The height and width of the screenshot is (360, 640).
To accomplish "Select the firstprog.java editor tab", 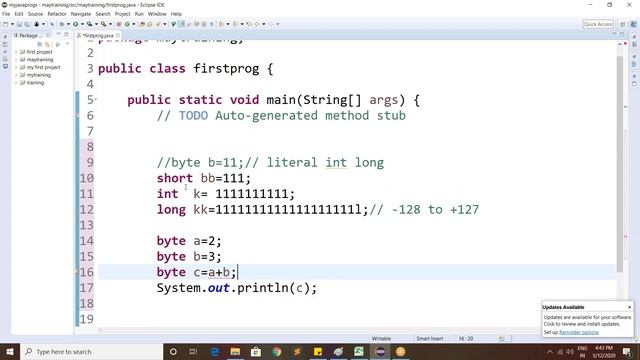I will tap(98, 36).
